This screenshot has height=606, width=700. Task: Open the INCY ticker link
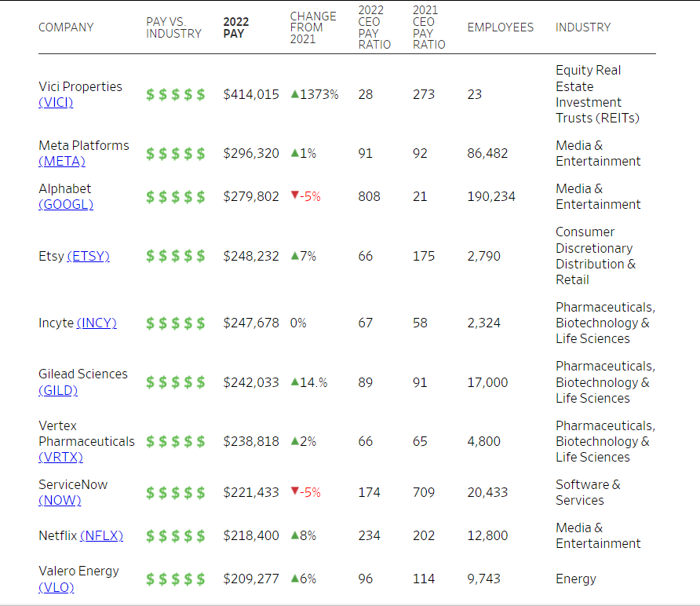click(x=97, y=323)
